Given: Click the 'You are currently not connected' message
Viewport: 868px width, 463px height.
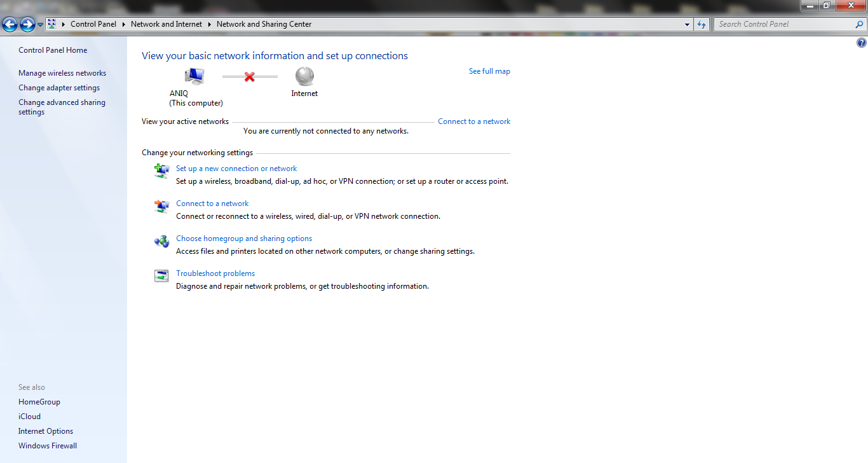Looking at the screenshot, I should [326, 131].
